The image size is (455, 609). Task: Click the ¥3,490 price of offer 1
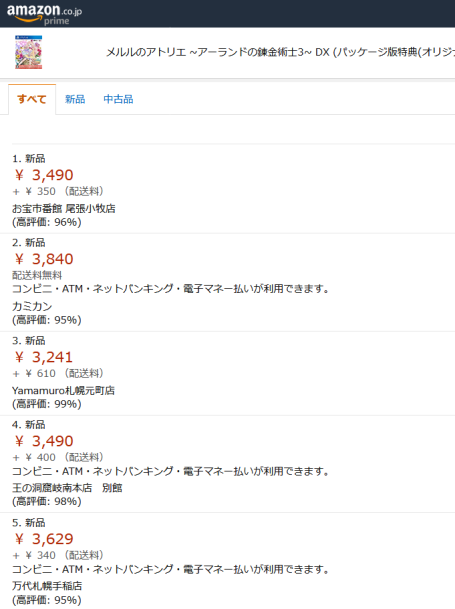[x=44, y=175]
